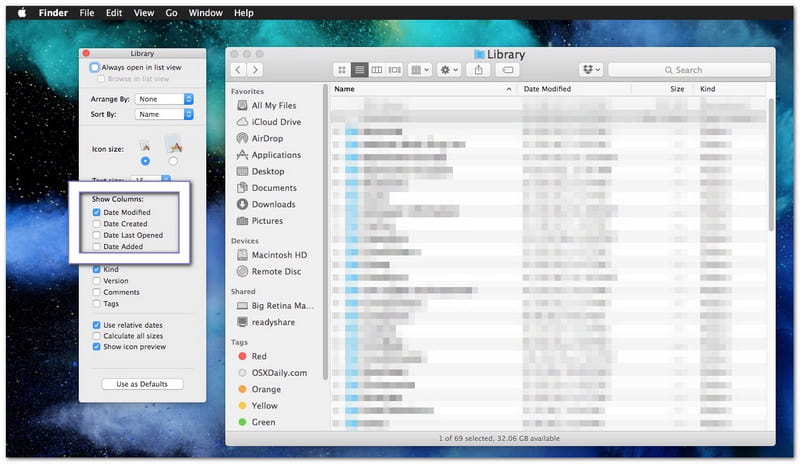Switch to icon view
This screenshot has height=464, width=800.
(342, 70)
